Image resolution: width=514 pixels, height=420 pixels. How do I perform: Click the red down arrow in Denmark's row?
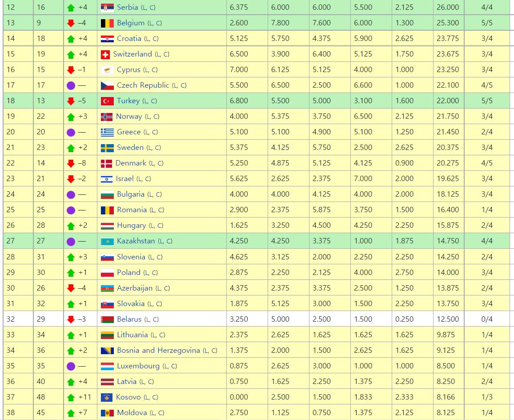71,163
